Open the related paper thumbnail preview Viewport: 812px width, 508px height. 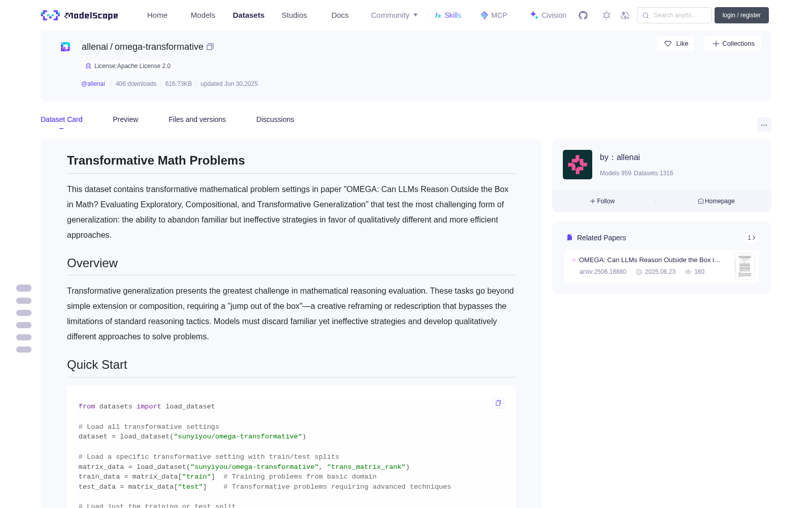click(745, 266)
